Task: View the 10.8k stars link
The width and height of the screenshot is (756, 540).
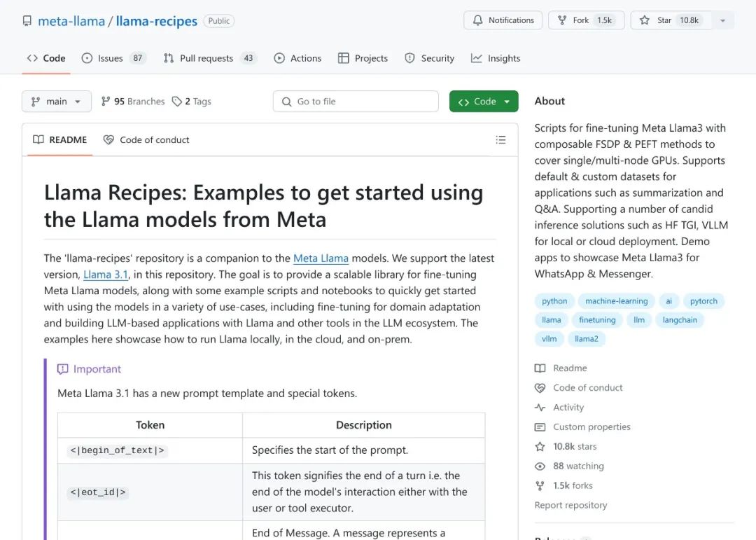Action: click(x=566, y=446)
